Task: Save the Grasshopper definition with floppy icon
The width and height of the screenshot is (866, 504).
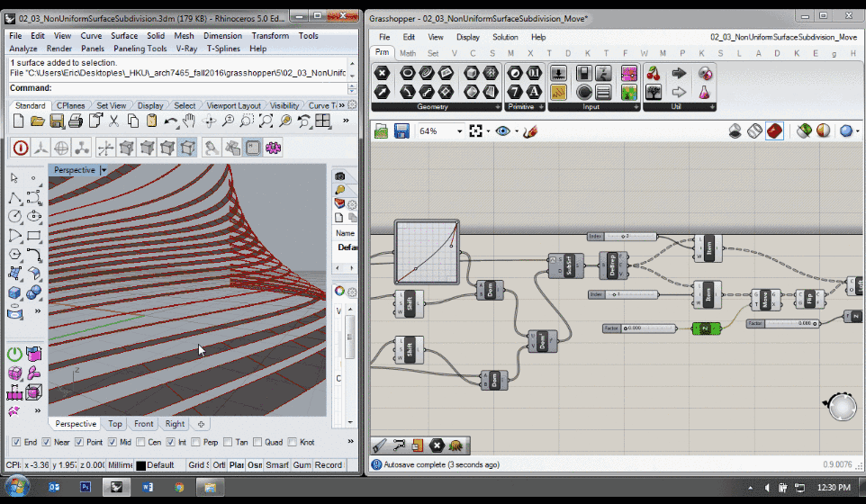Action: (x=401, y=131)
